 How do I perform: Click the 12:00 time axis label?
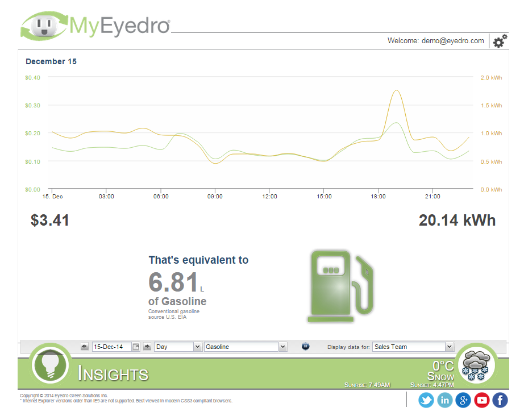click(270, 197)
